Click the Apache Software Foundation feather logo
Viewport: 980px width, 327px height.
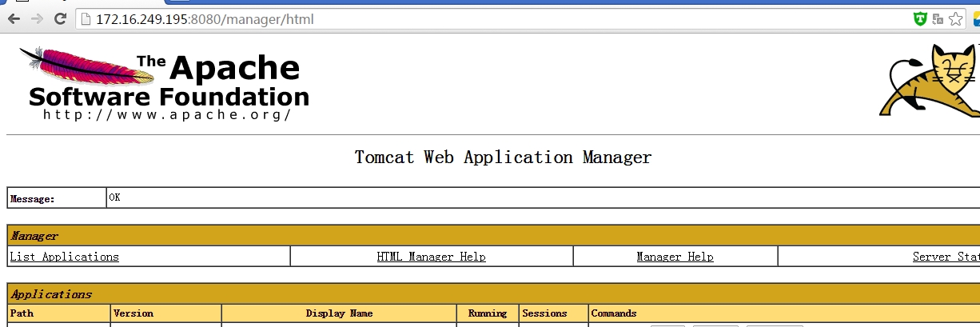(164, 85)
